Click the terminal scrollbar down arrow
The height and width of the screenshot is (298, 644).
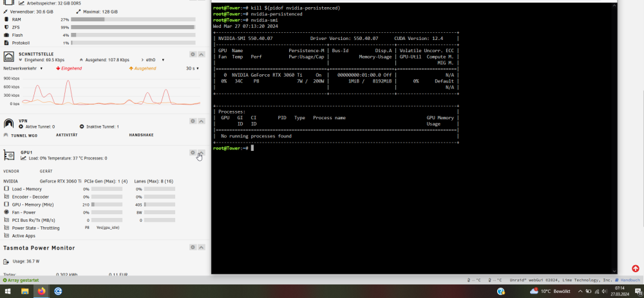pos(614,272)
